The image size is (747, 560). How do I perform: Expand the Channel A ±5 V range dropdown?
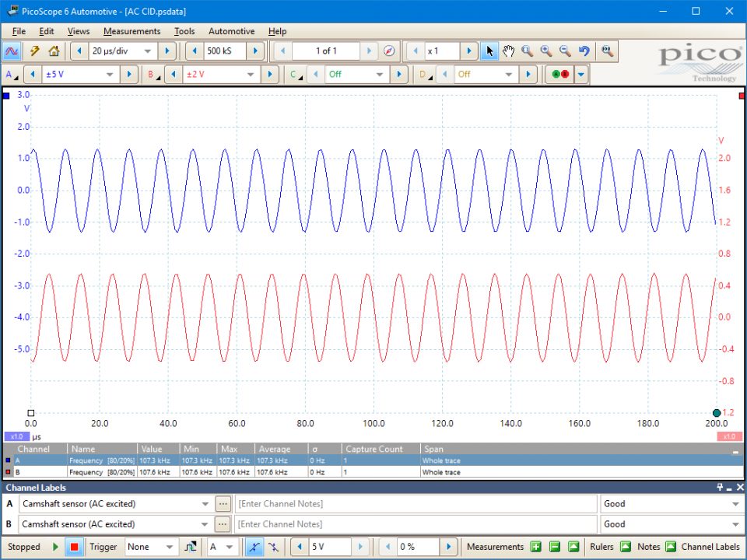(80, 75)
